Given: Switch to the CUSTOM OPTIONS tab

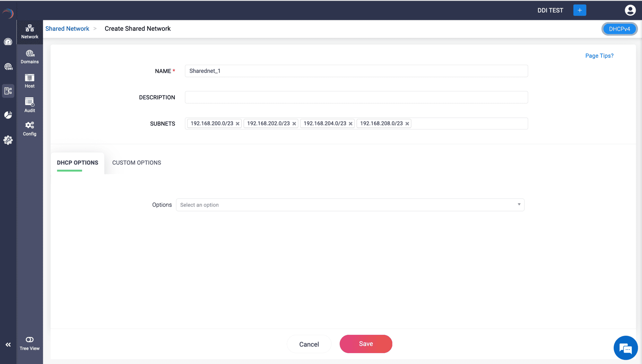Looking at the screenshot, I should (x=136, y=163).
